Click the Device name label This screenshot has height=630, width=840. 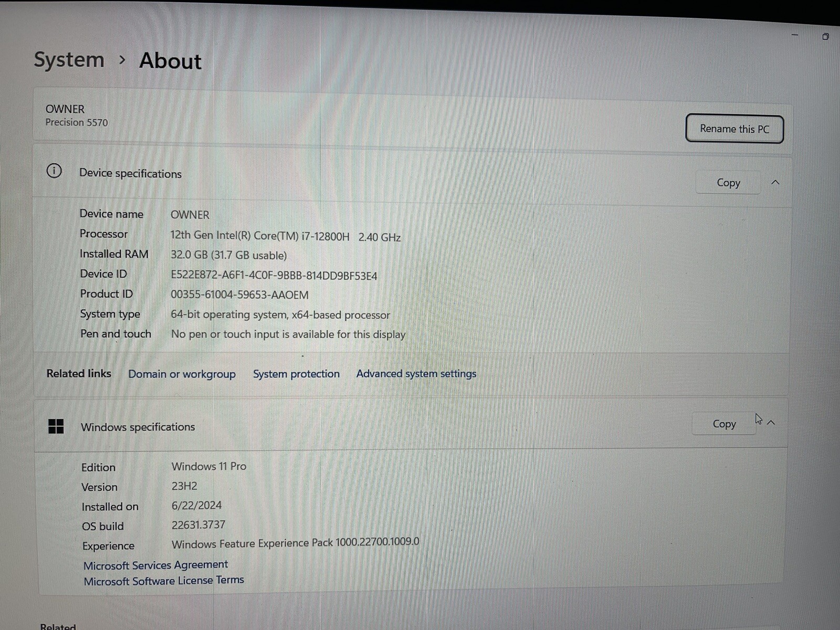111,214
